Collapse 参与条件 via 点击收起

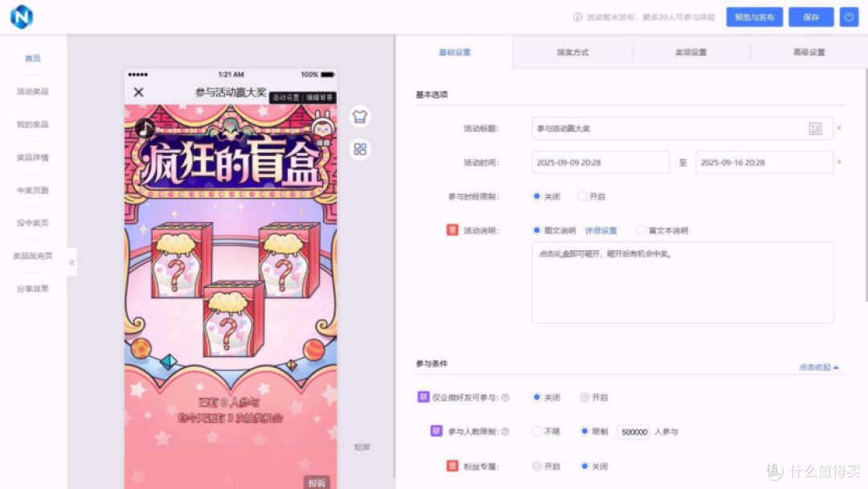pyautogui.click(x=818, y=368)
